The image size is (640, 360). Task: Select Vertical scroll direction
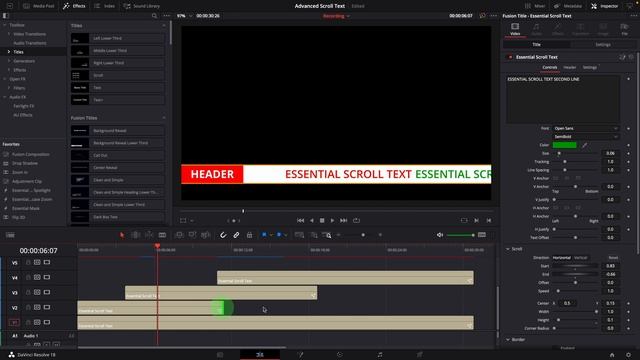(580, 258)
